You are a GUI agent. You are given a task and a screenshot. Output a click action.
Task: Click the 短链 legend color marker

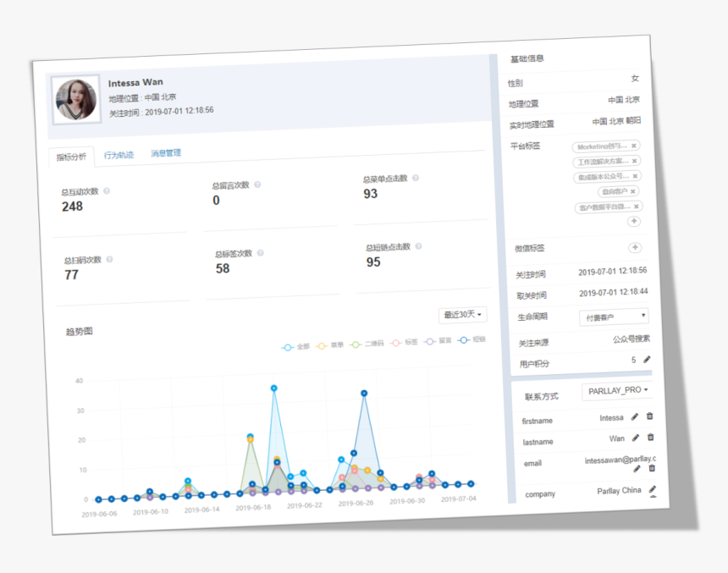pyautogui.click(x=463, y=340)
